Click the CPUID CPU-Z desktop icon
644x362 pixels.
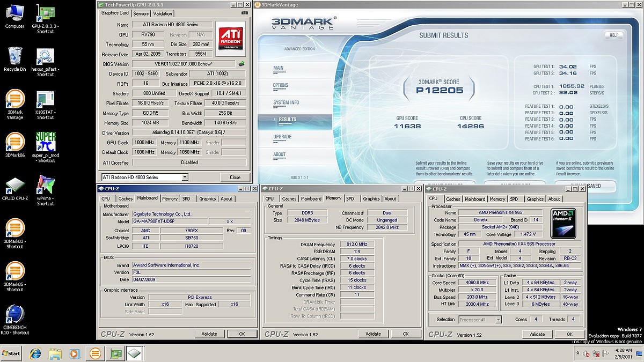click(x=14, y=186)
